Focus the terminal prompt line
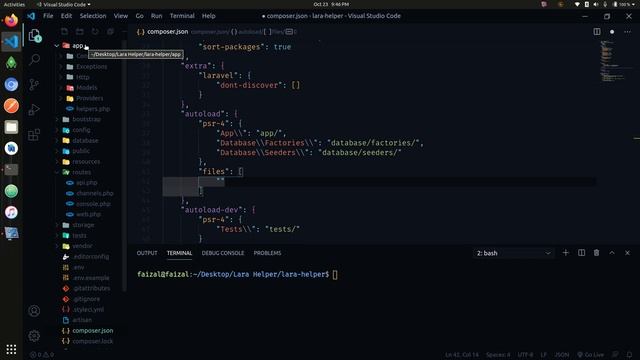 [x=238, y=274]
